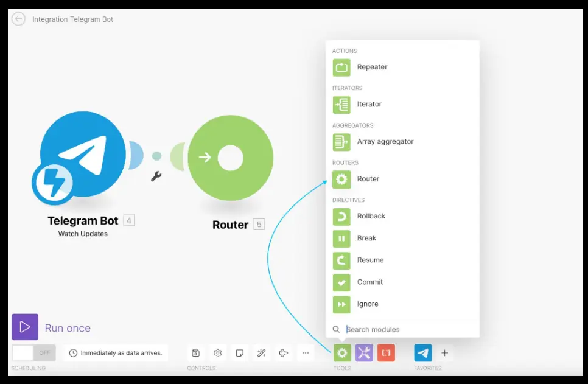This screenshot has width=588, height=384.
Task: Click the Telegram Bot module label
Action: point(83,221)
